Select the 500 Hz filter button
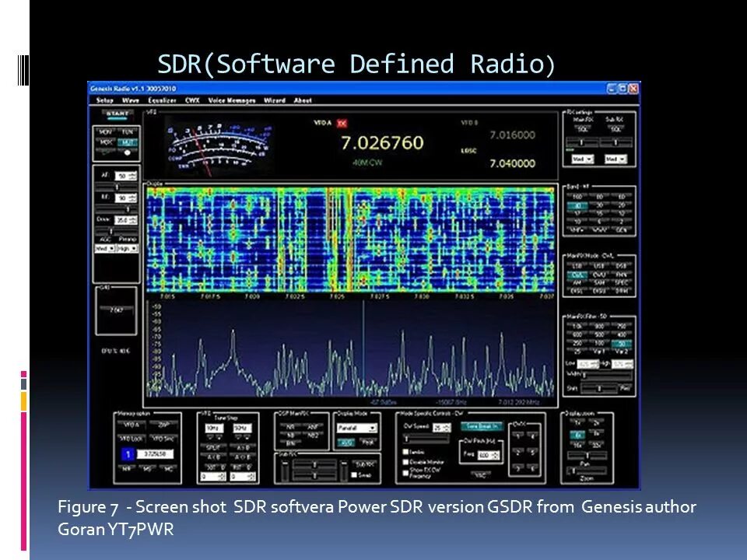The height and width of the screenshot is (560, 747). [x=600, y=334]
